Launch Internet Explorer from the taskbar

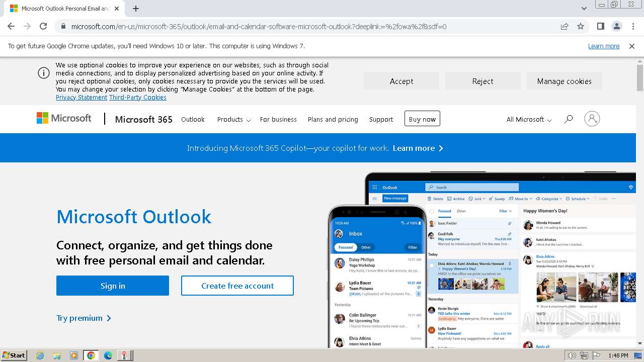(40, 355)
